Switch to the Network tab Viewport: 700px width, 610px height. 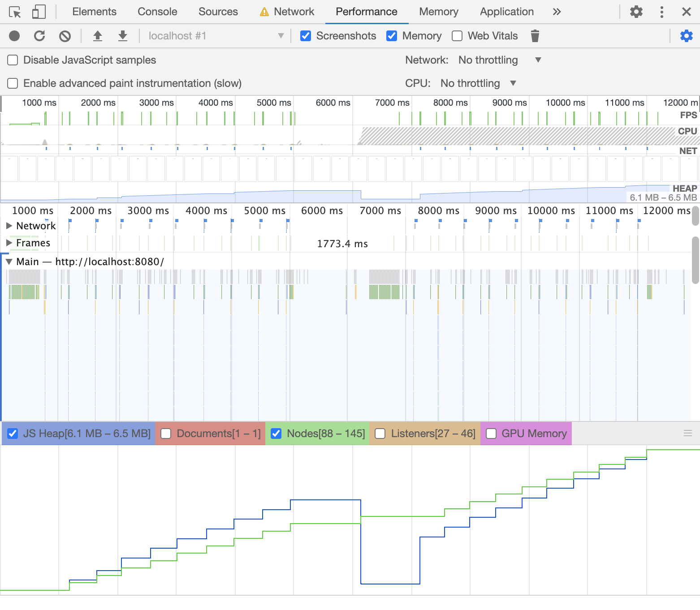[x=294, y=12]
